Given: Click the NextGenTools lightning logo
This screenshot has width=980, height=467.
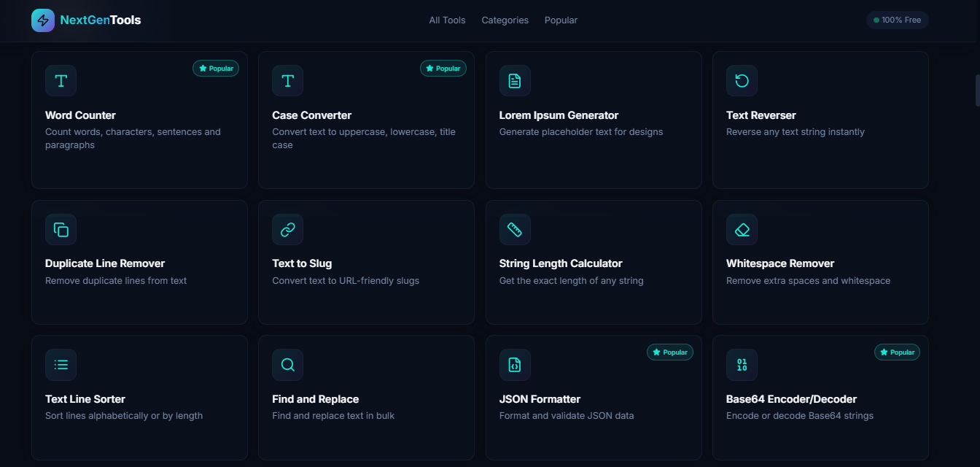Looking at the screenshot, I should coord(42,20).
